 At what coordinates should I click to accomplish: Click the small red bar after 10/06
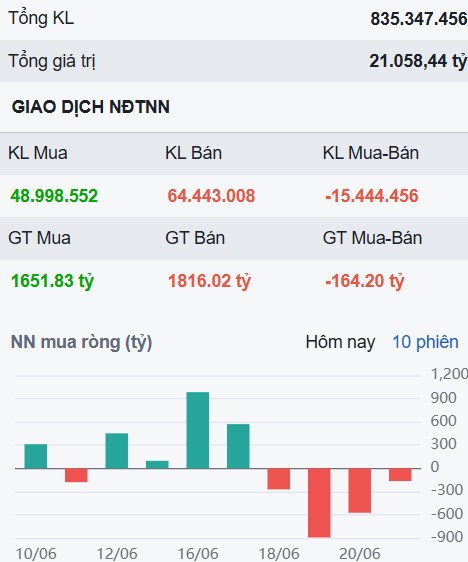76,475
